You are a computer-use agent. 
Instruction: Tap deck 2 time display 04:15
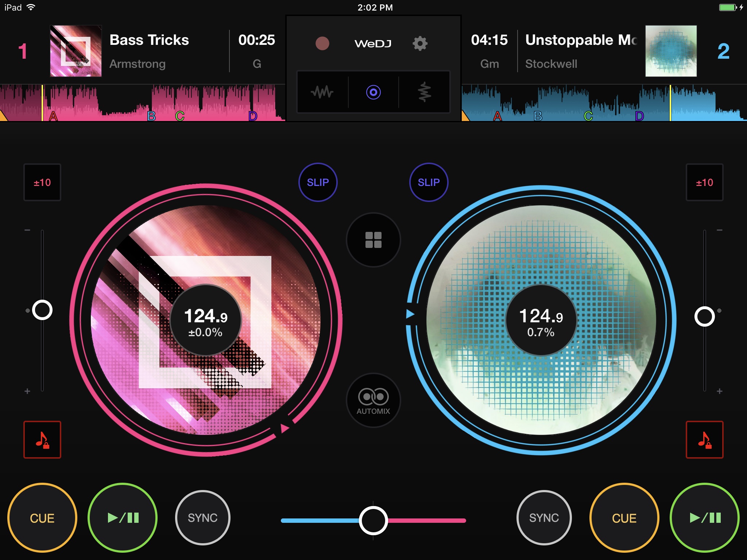(489, 40)
